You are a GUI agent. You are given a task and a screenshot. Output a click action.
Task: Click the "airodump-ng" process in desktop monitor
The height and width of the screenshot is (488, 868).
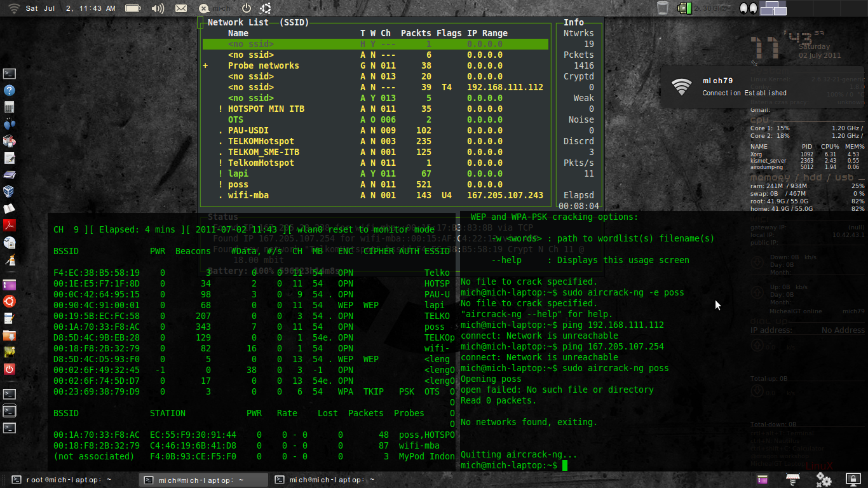tap(767, 167)
